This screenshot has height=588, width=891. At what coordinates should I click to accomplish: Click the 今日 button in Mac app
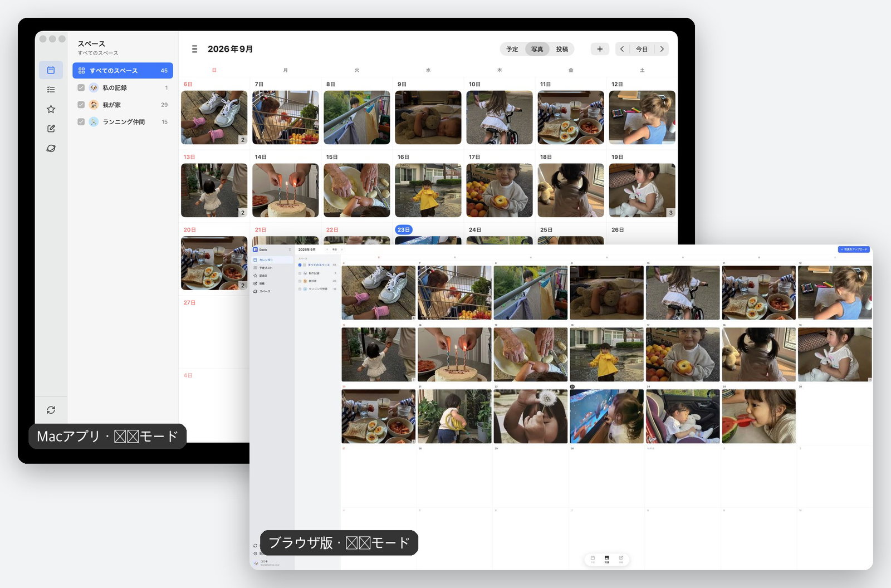[x=642, y=49]
